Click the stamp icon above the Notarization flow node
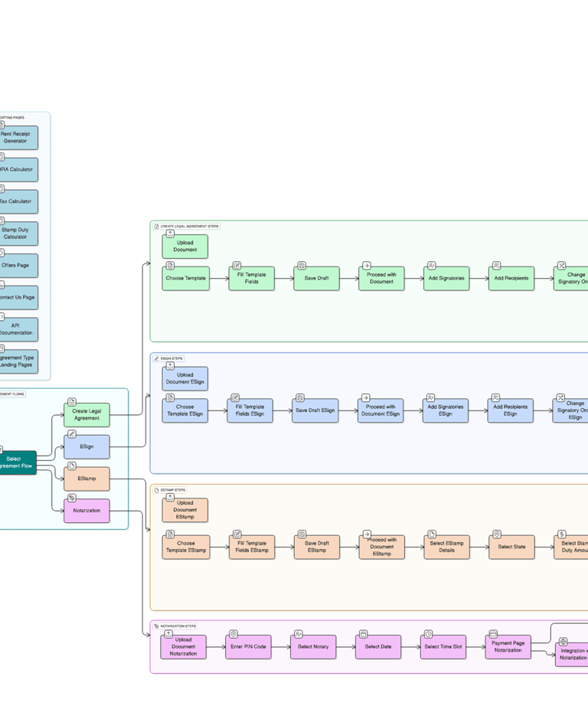 [72, 498]
